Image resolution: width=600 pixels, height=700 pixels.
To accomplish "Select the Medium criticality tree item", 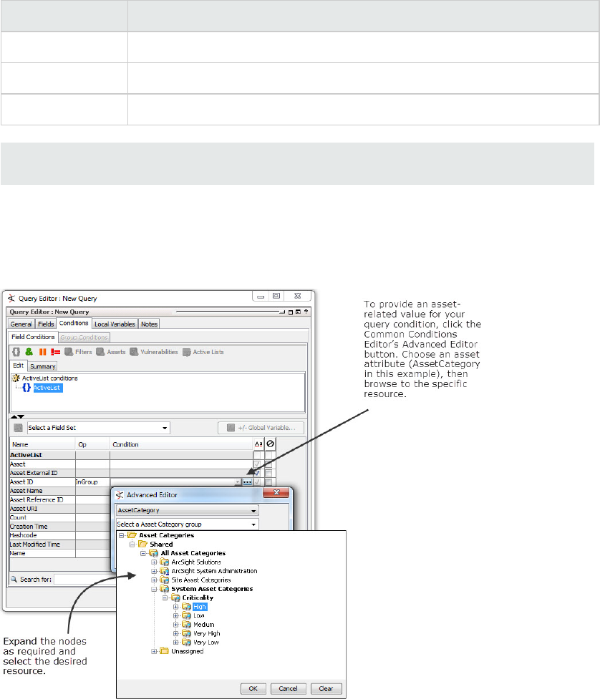I will pyautogui.click(x=204, y=625).
